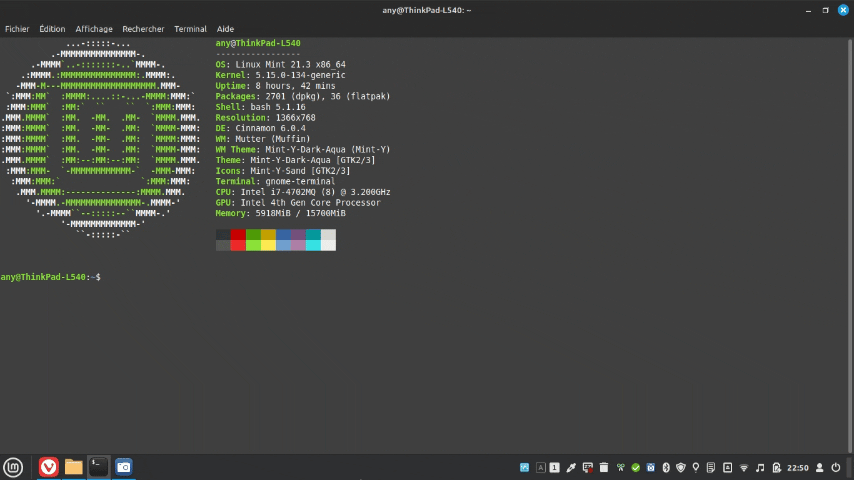Image resolution: width=854 pixels, height=480 pixels.
Task: Click the 'Memory: 5918MiB / 15700MiB' line
Action: [x=280, y=214]
